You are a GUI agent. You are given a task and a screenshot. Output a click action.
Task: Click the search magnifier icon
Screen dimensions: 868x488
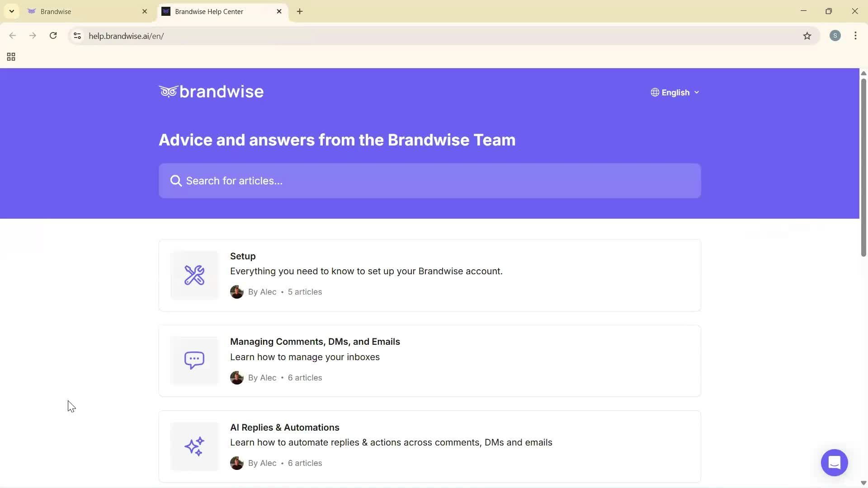click(x=175, y=180)
